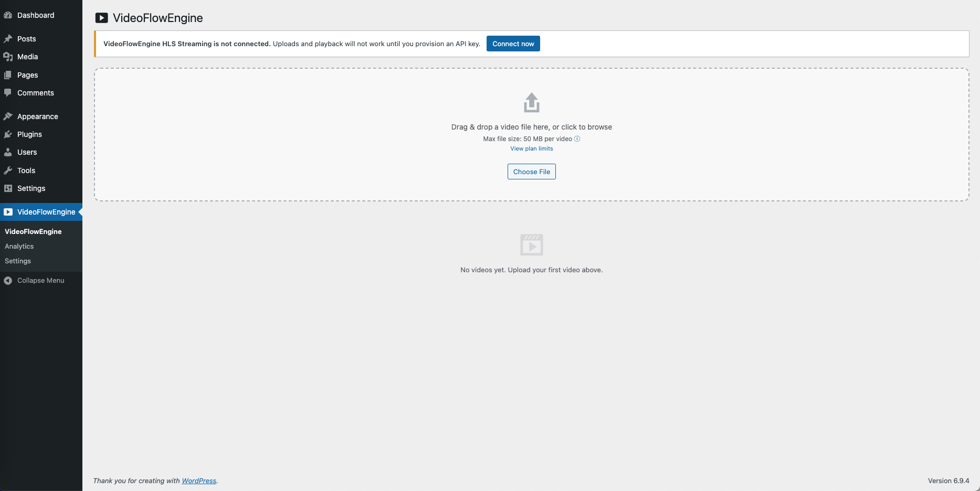Image resolution: width=980 pixels, height=491 pixels.
Task: Click the upload arrow icon in the dropzone
Action: (531, 102)
